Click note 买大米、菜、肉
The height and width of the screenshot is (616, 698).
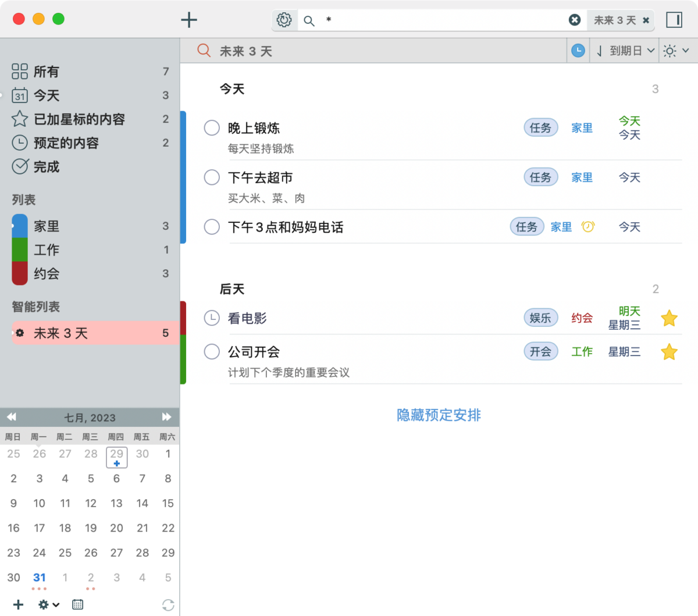266,198
